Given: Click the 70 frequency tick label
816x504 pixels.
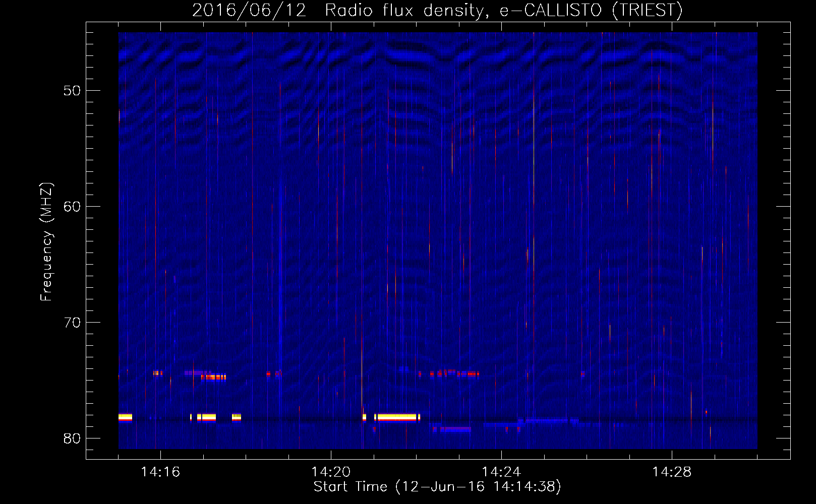Looking at the screenshot, I should tap(73, 323).
